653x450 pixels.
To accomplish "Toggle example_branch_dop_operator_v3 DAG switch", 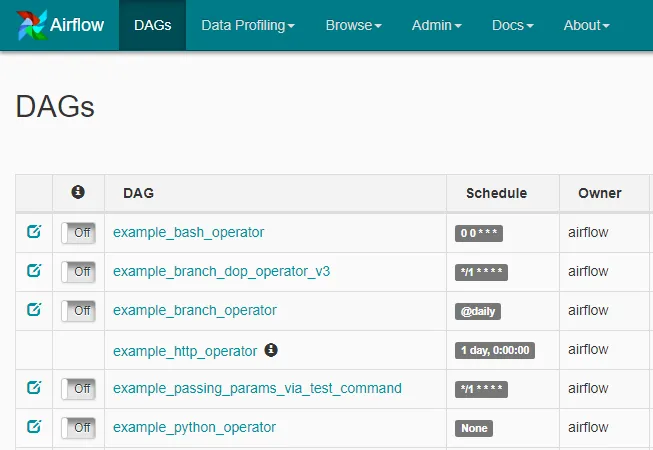I will tap(78, 272).
